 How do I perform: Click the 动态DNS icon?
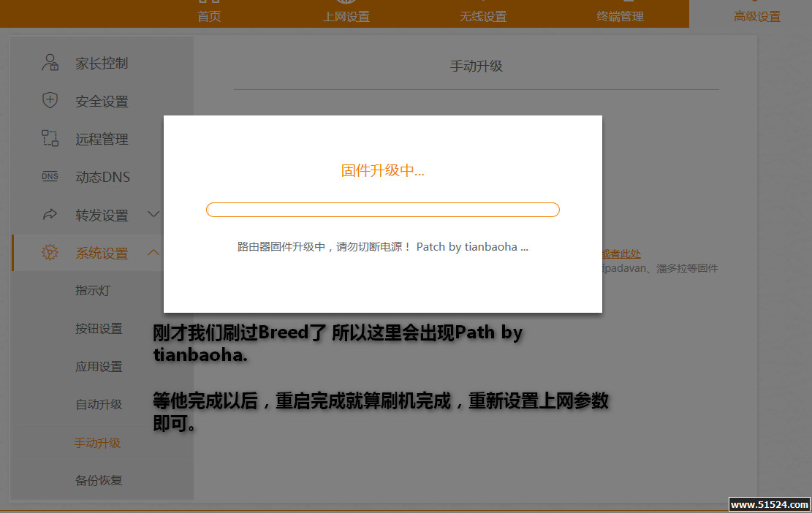(50, 176)
